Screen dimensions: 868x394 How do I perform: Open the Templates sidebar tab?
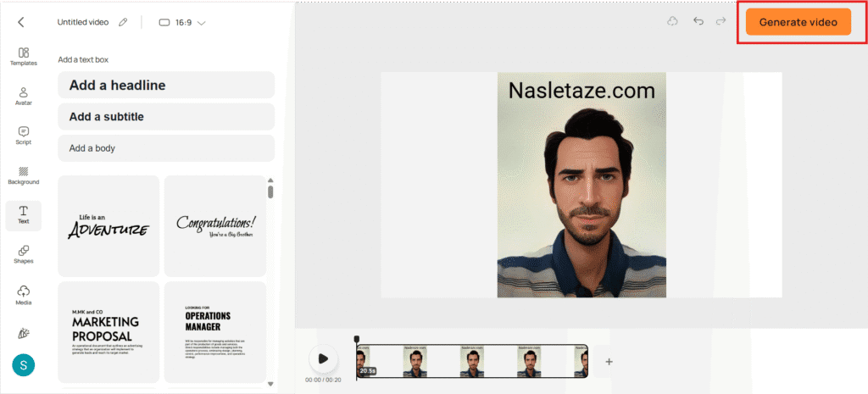coord(23,57)
